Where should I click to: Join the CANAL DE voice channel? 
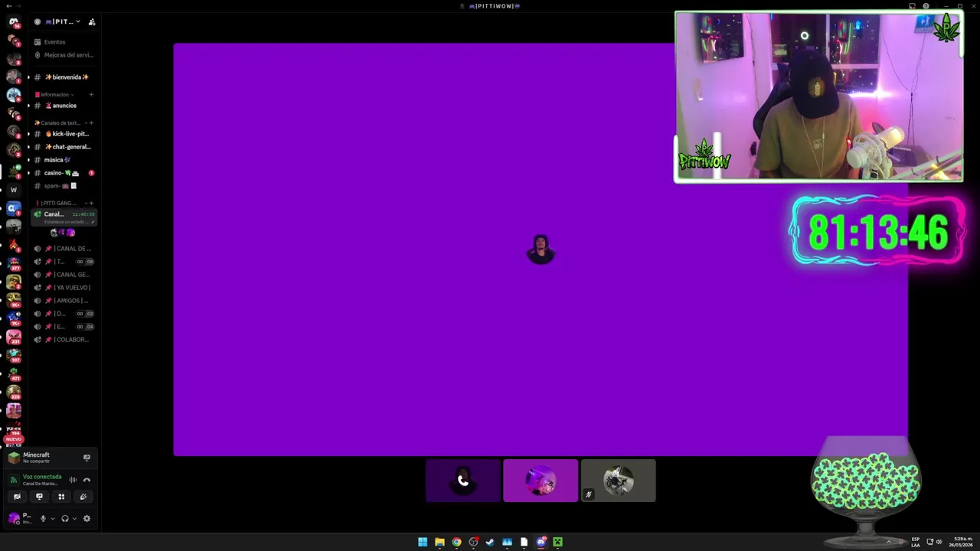click(64, 249)
